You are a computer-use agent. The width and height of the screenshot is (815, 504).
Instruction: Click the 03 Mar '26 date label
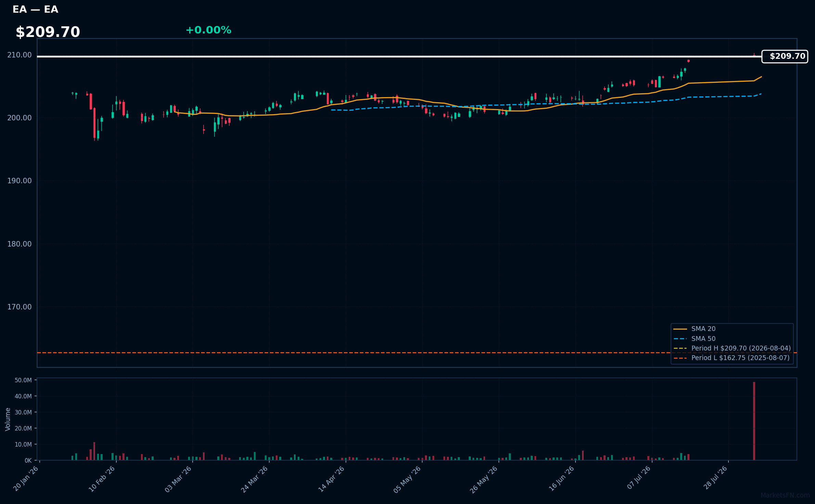[178, 479]
